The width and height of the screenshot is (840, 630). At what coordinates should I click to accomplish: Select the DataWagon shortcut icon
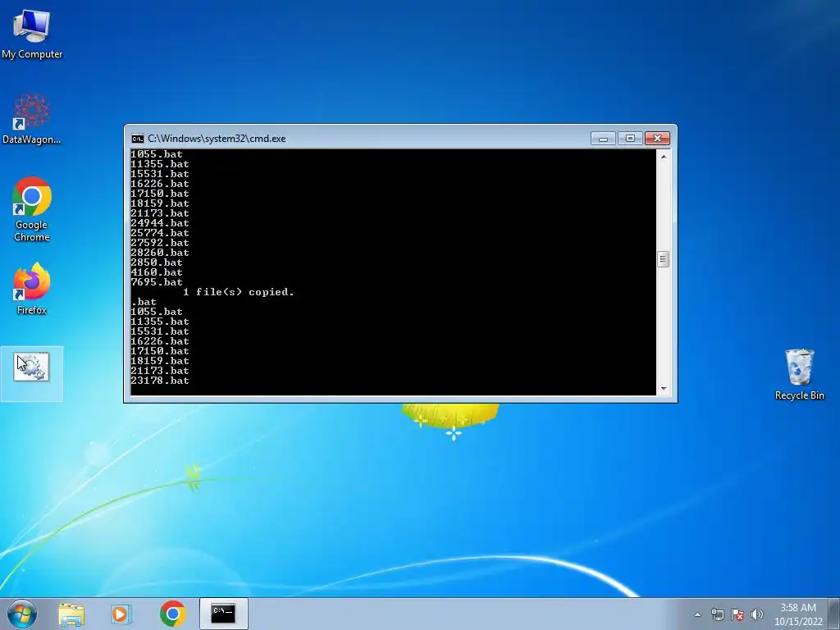(32, 119)
